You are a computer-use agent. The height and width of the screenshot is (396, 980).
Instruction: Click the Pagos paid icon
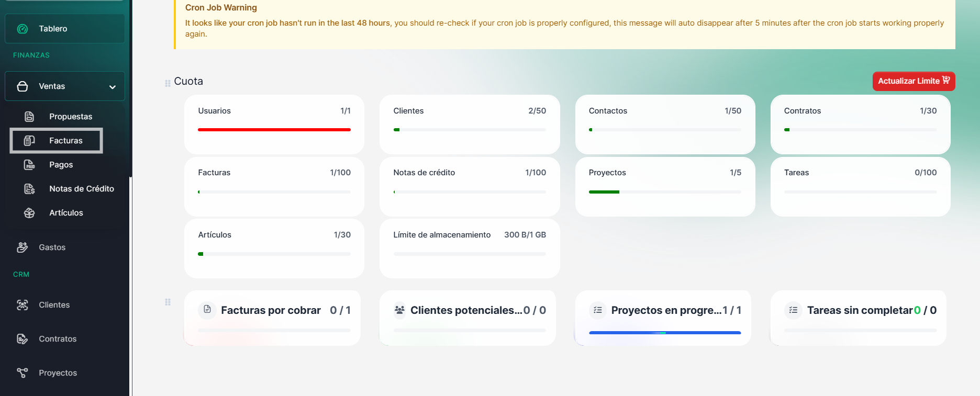29,165
